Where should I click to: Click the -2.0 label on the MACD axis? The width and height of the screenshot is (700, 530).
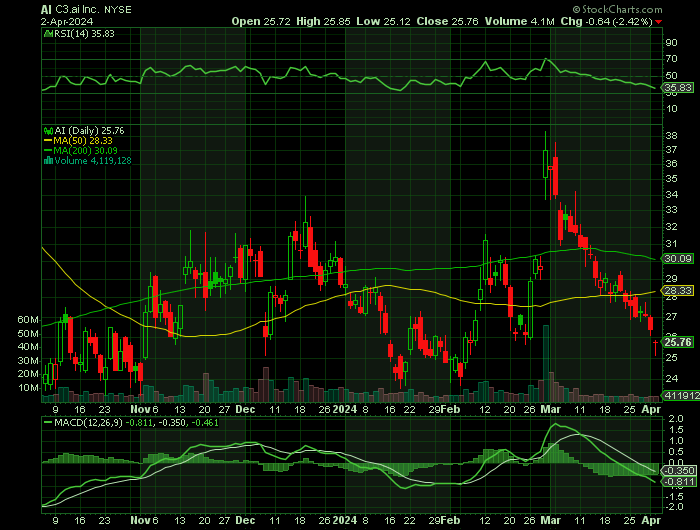675,507
